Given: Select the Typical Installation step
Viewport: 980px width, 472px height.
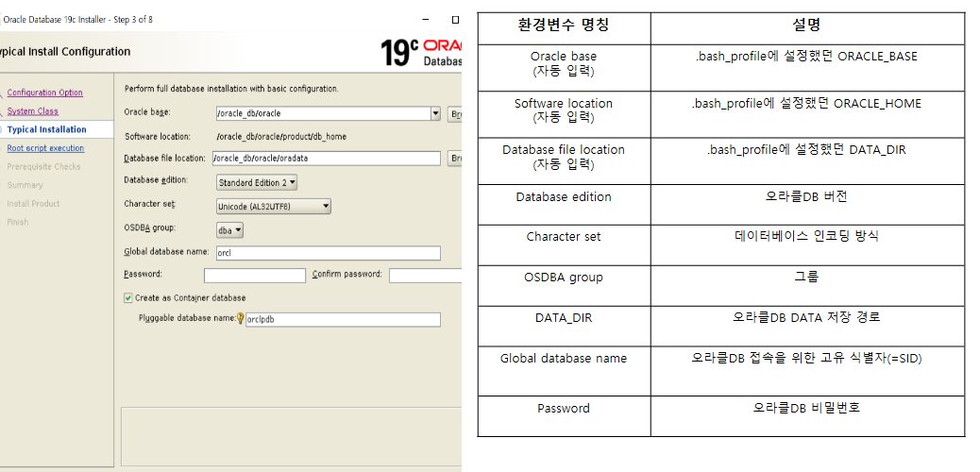Looking at the screenshot, I should coord(46,129).
